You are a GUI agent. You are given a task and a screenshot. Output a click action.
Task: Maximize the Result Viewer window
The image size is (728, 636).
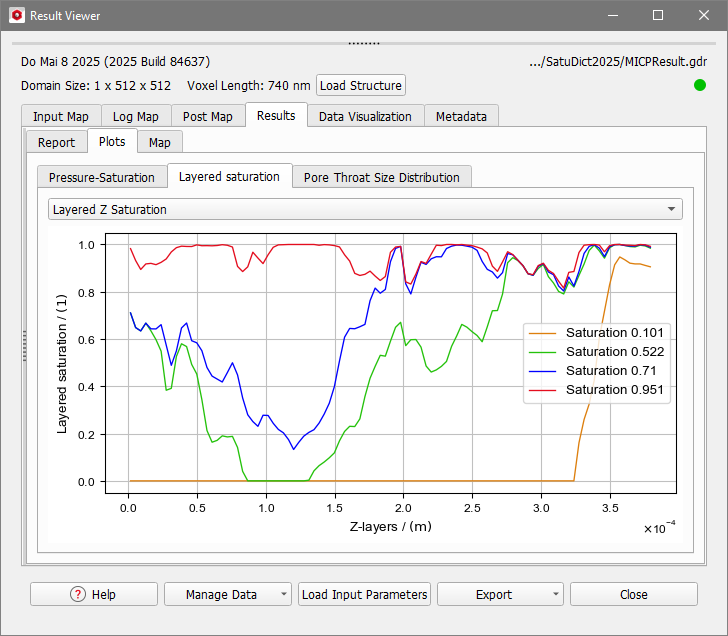click(x=658, y=15)
